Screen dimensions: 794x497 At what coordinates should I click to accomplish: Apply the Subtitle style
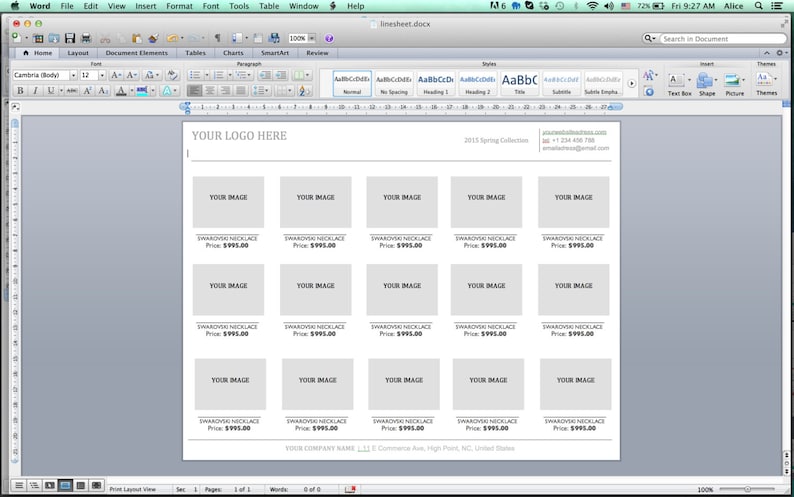tap(561, 84)
